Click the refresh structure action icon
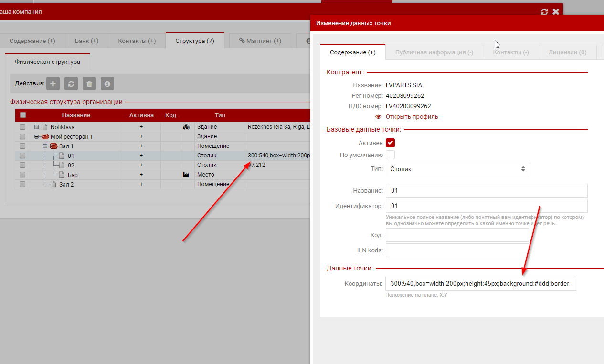The width and height of the screenshot is (604, 364). (71, 84)
